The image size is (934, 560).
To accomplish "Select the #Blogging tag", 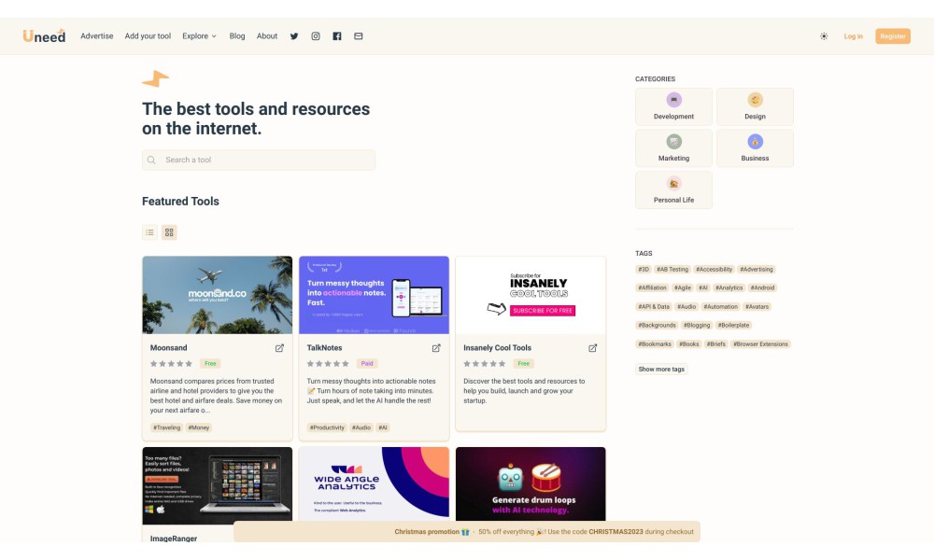I will click(x=697, y=326).
